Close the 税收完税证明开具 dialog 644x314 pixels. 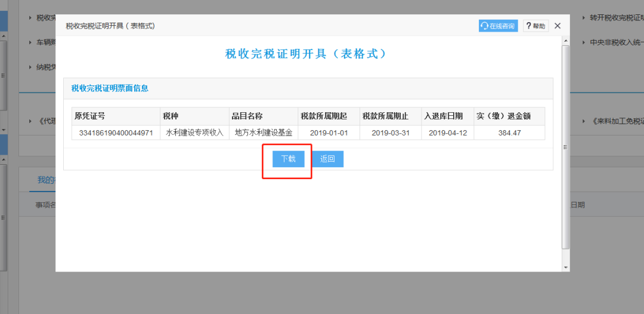(558, 26)
